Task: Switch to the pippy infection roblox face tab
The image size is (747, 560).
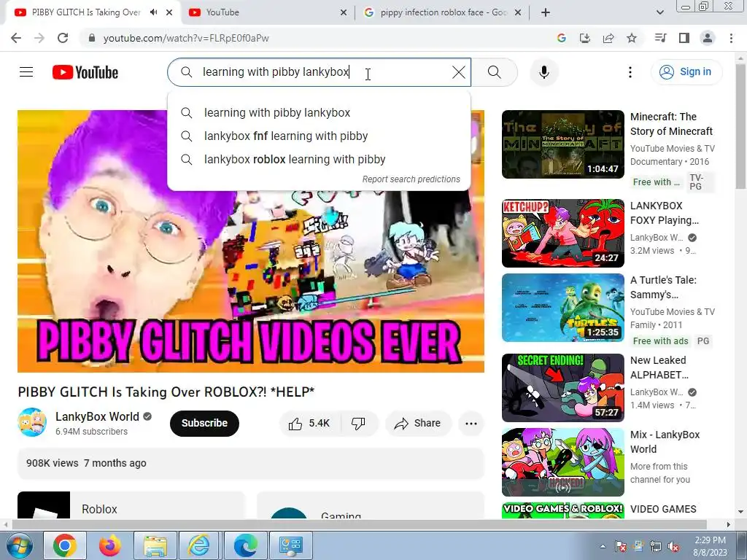Action: (443, 12)
